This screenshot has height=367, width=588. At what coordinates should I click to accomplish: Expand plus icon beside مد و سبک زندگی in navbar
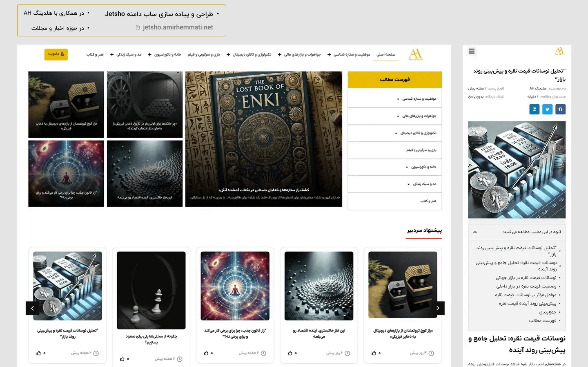(112, 54)
